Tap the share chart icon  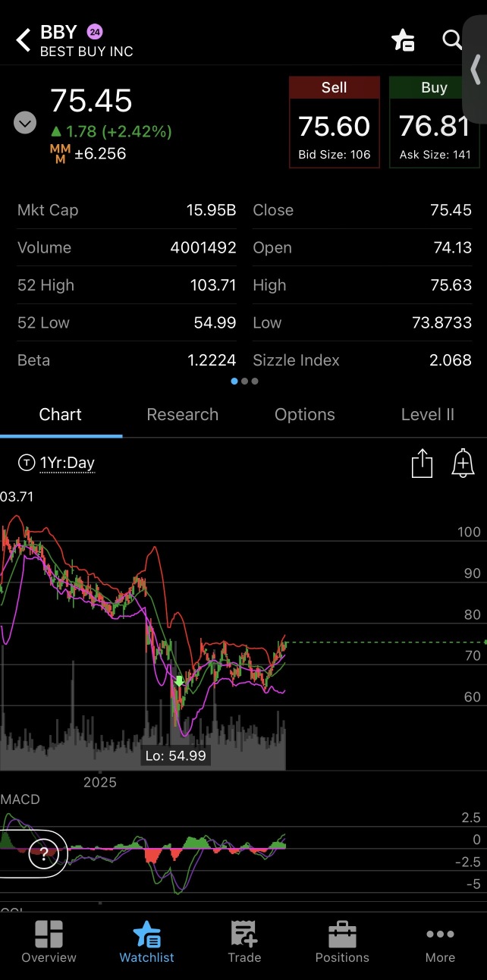(422, 463)
